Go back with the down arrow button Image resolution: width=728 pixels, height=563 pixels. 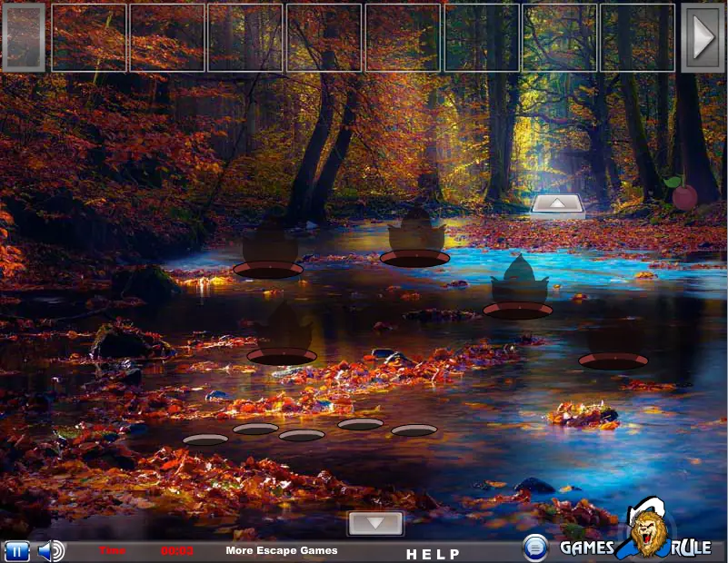(375, 524)
